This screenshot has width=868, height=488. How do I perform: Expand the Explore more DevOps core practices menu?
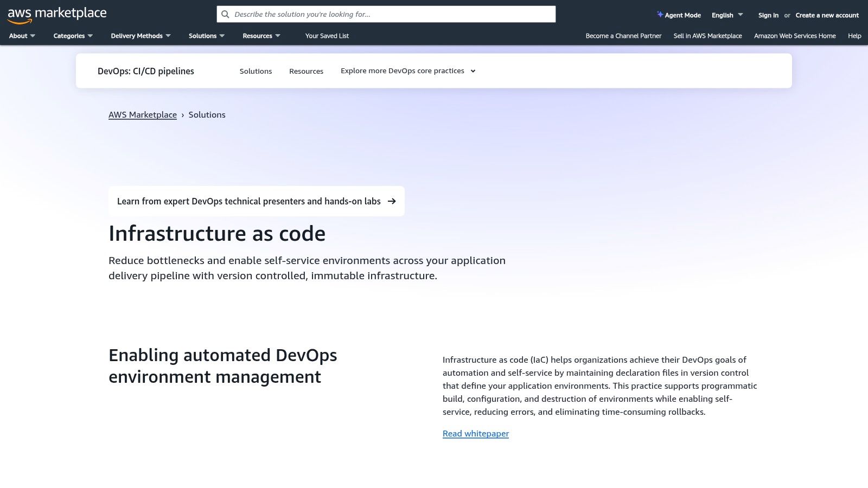pyautogui.click(x=407, y=70)
